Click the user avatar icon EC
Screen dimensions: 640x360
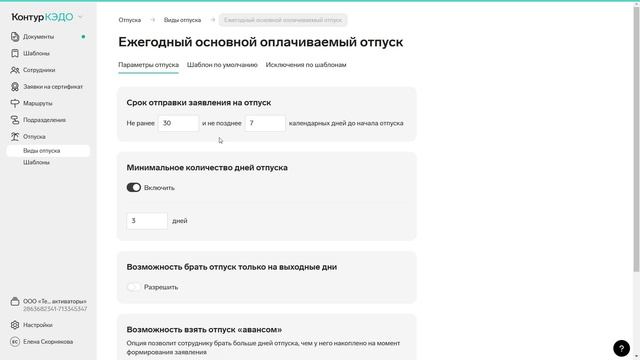pyautogui.click(x=15, y=342)
